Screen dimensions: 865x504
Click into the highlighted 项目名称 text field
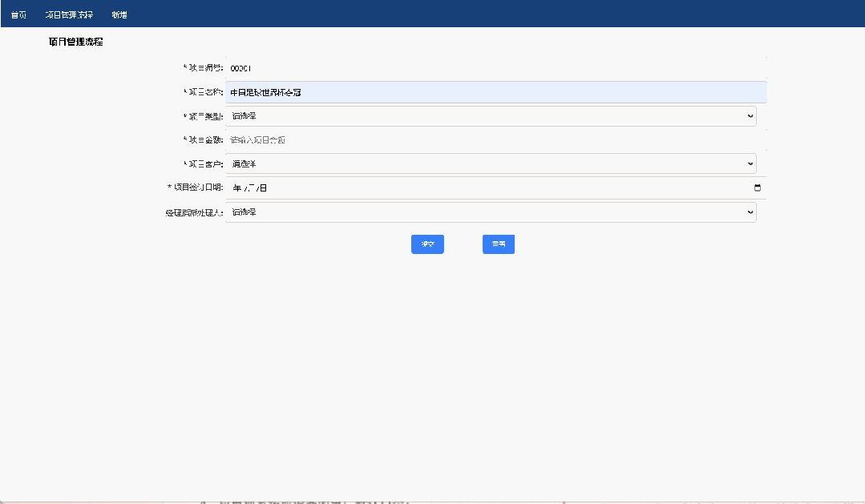[x=496, y=92]
